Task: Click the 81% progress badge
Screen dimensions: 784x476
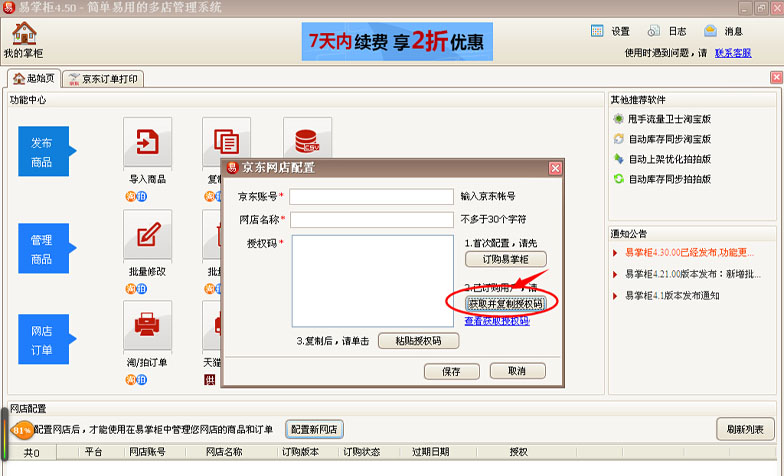Action: (22, 430)
